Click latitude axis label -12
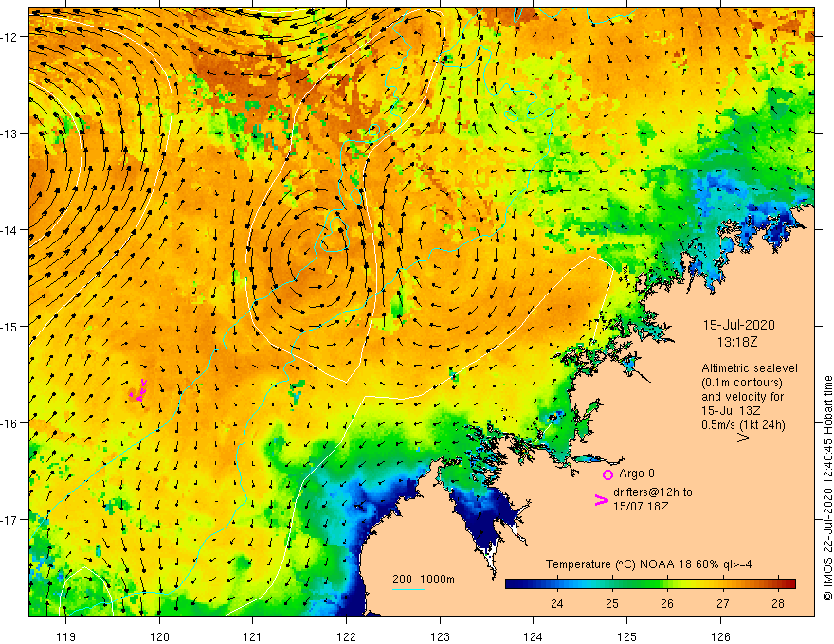The height and width of the screenshot is (644, 834). [x=9, y=37]
